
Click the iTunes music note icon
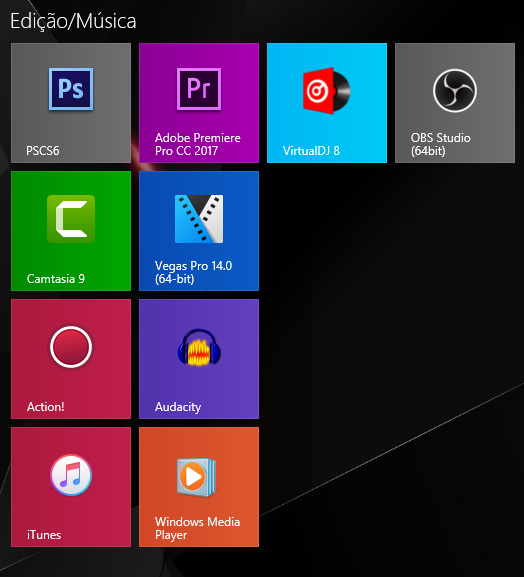coord(71,475)
